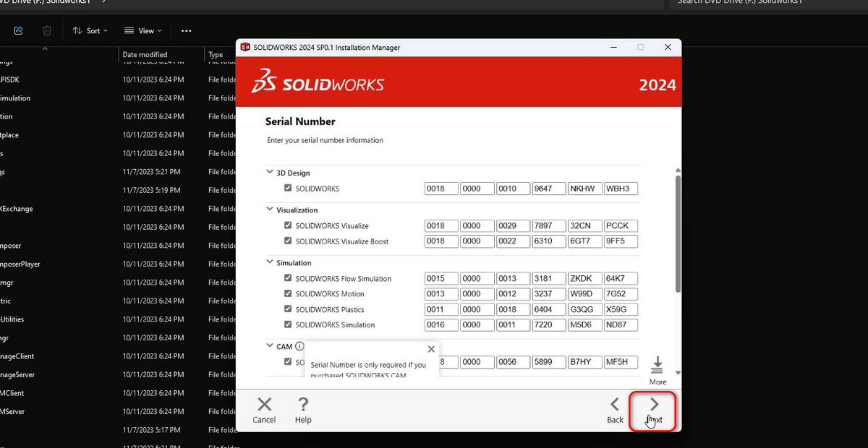Toggle the SOLIDWORKS Simulation product checkbox

pos(288,324)
